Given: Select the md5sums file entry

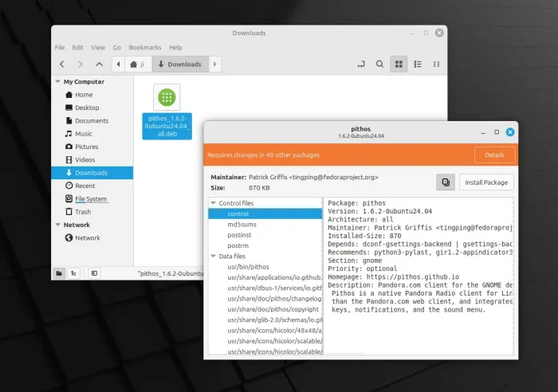Looking at the screenshot, I should pyautogui.click(x=265, y=225).
